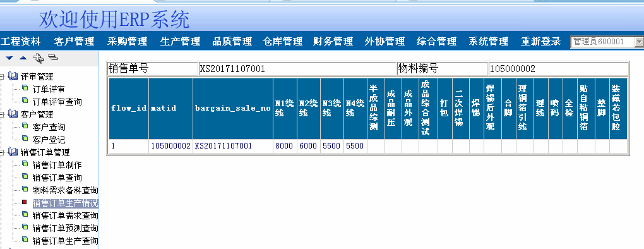The image size is (644, 249).
Task: Click the red square icon beside 销售订单生产情况
Action: [25, 202]
